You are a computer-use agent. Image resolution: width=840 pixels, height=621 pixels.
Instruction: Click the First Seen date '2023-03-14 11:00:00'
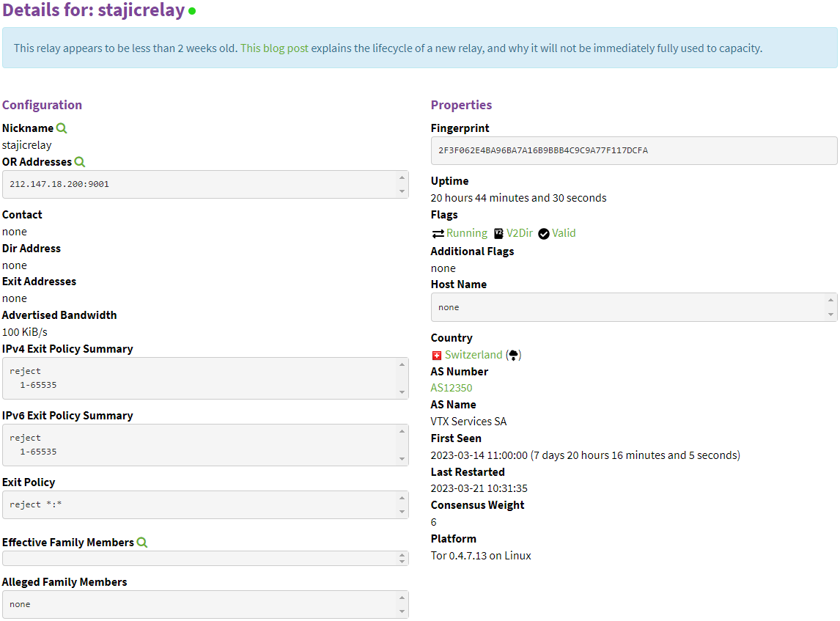pos(479,455)
